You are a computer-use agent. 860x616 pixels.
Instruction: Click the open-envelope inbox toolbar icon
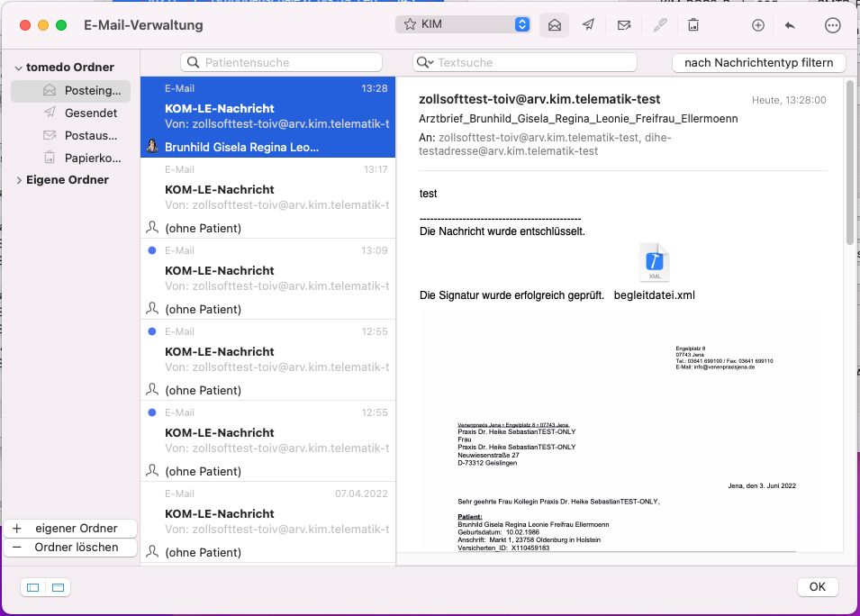click(x=554, y=25)
